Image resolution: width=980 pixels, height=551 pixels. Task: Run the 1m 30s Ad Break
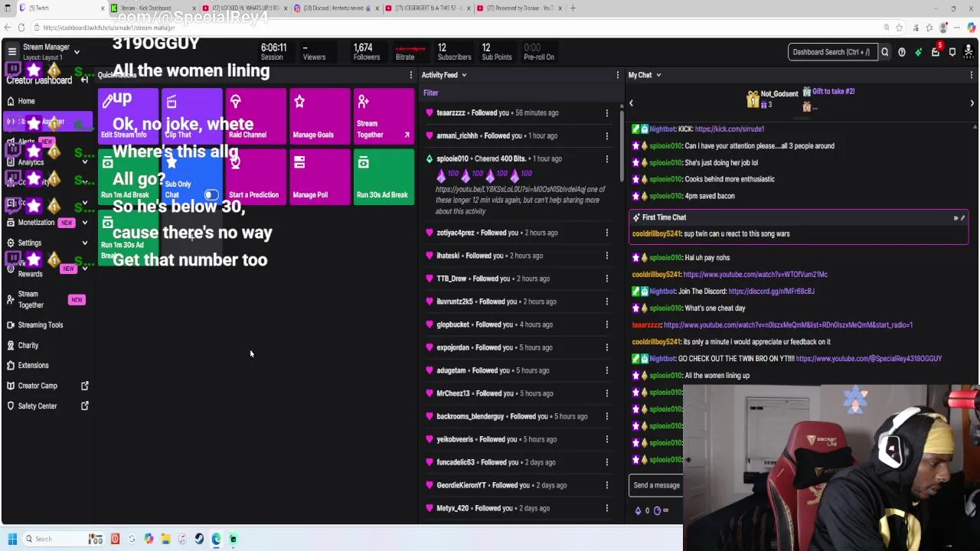pos(128,236)
